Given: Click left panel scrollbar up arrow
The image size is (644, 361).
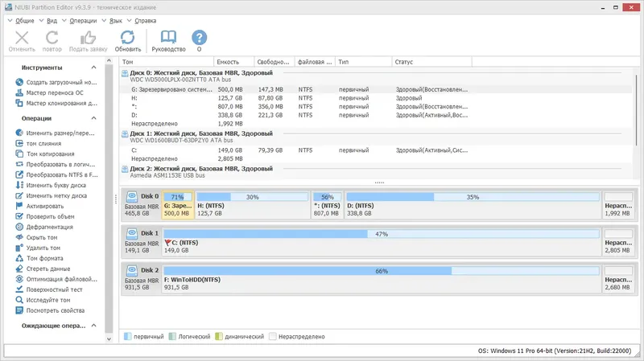Looking at the screenshot, I should [x=109, y=61].
